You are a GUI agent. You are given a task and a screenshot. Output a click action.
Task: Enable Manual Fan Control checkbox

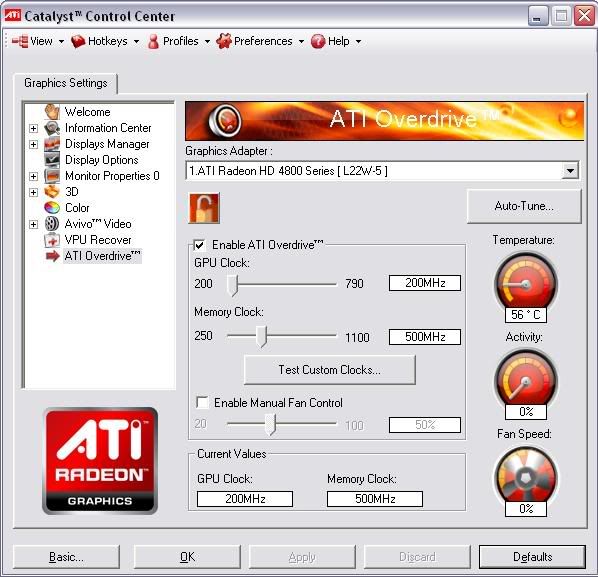pos(202,402)
